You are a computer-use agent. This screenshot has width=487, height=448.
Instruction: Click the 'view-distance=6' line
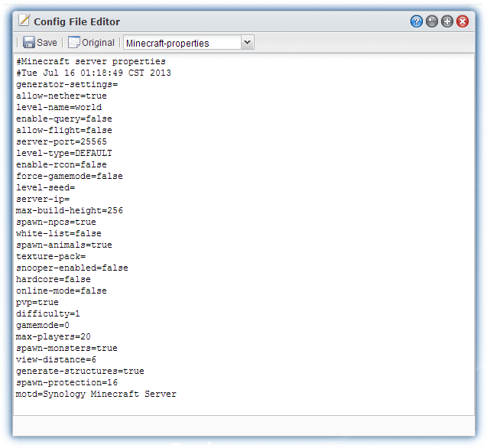point(57,360)
